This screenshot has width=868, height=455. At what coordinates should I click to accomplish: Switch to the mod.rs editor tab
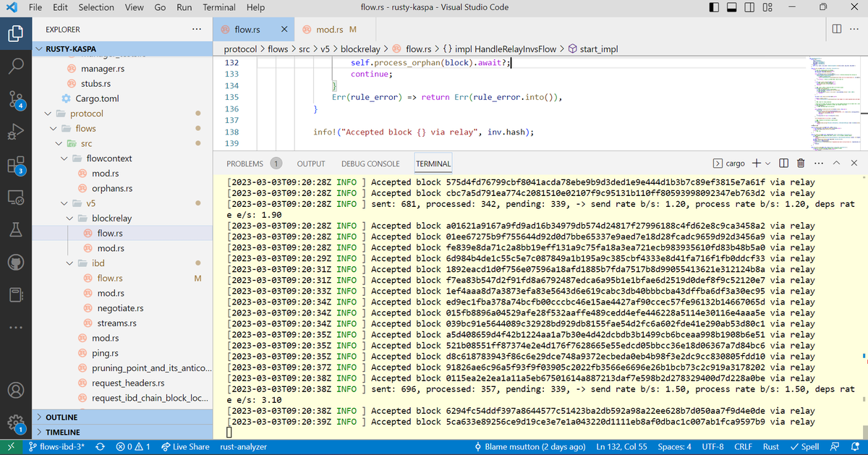pyautogui.click(x=329, y=30)
